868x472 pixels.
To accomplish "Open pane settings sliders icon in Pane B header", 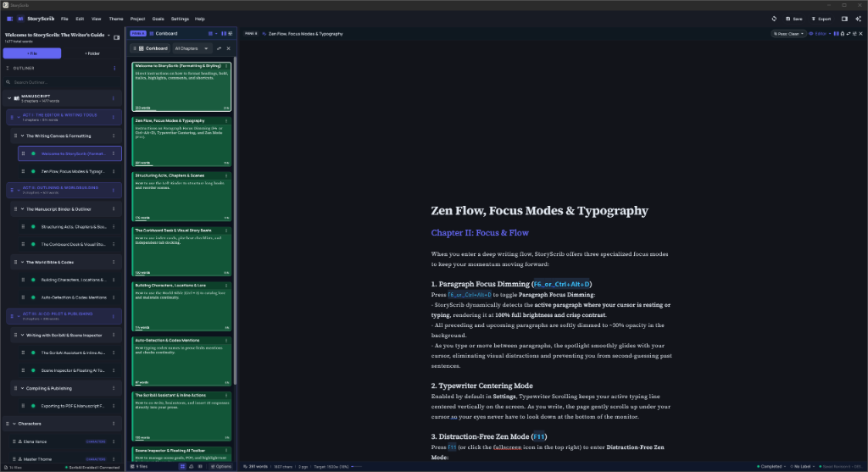I will coord(854,34).
